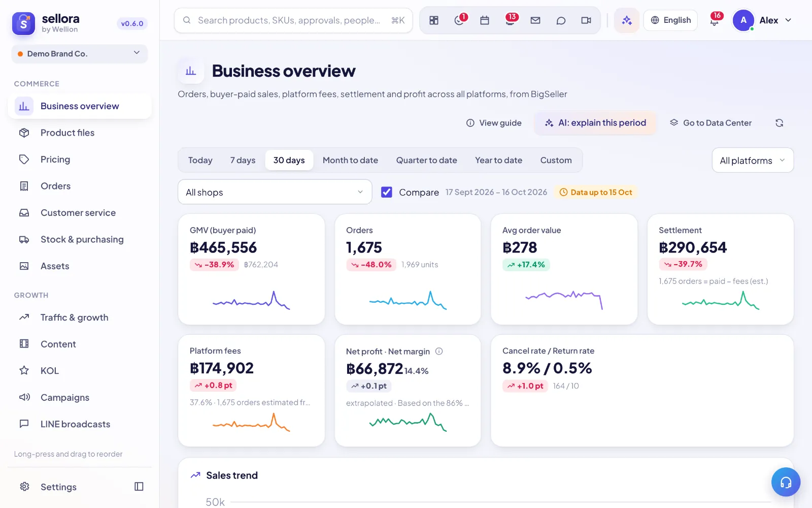The height and width of the screenshot is (508, 812).
Task: Click the Net margin info icon
Action: [439, 351]
